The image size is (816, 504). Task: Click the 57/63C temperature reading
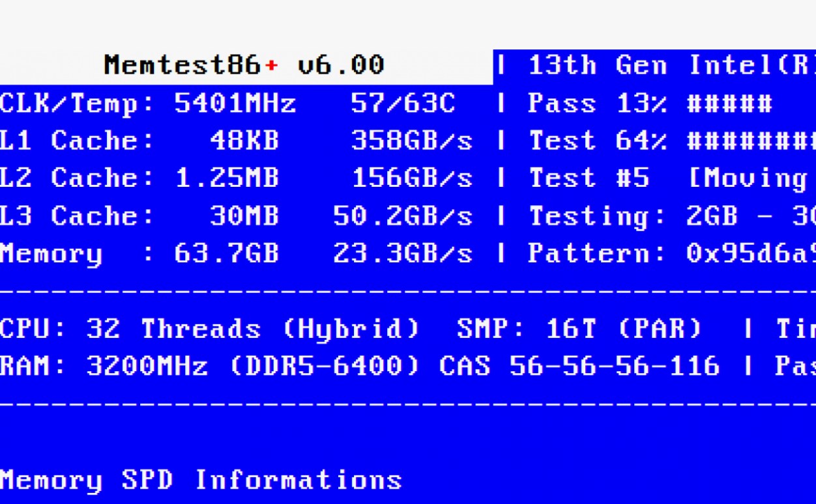pyautogui.click(x=403, y=103)
